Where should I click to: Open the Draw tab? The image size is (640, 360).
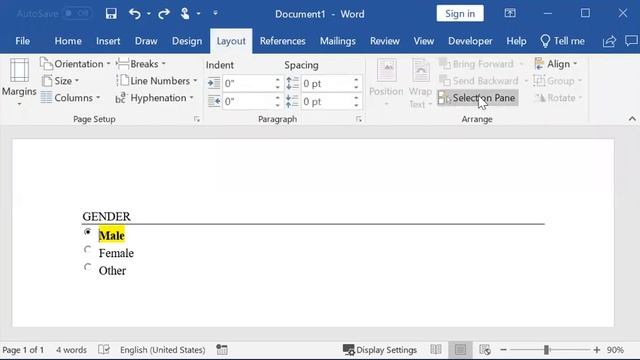(146, 41)
